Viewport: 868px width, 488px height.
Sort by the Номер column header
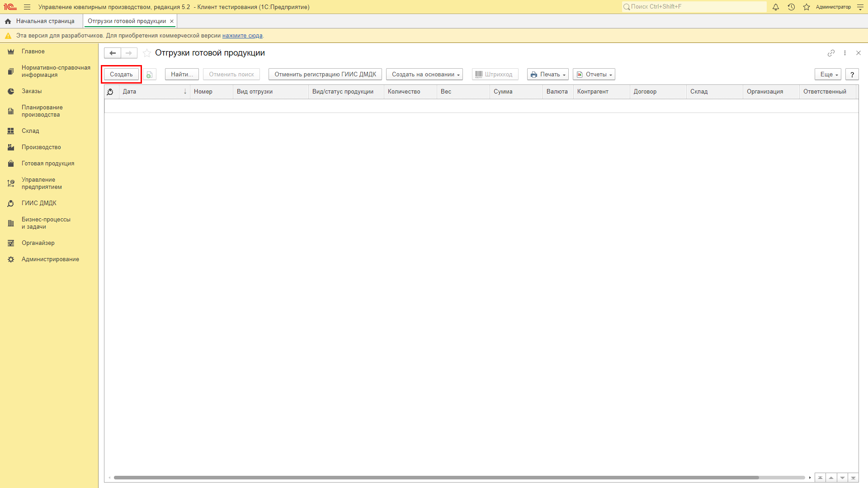[212, 92]
